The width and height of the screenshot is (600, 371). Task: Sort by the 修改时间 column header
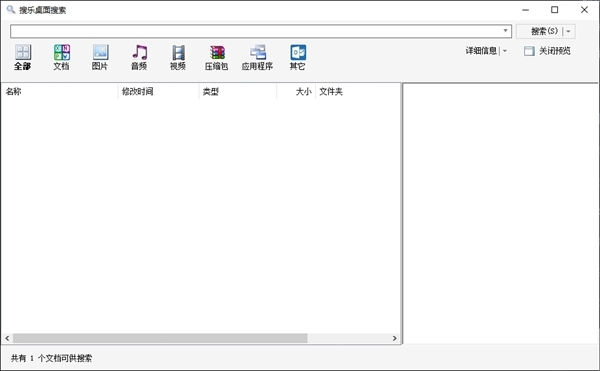coord(158,91)
